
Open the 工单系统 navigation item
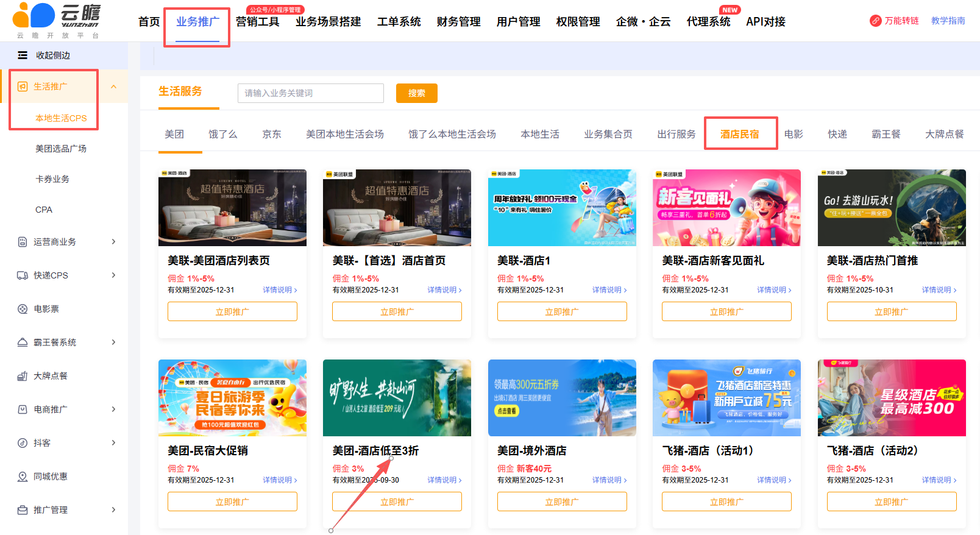(399, 22)
